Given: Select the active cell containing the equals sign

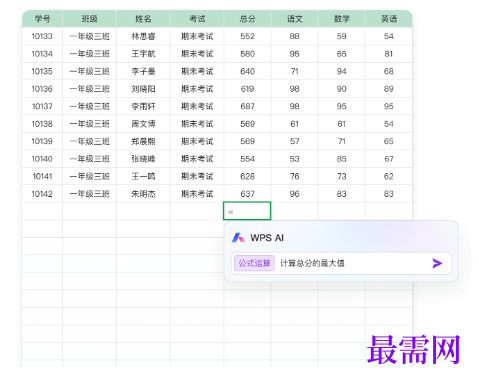Looking at the screenshot, I should pyautogui.click(x=247, y=211).
